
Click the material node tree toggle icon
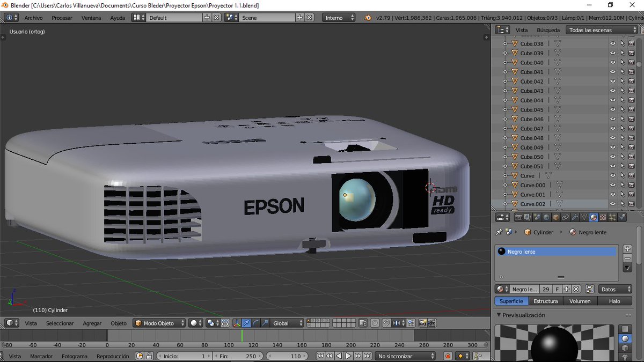(589, 289)
